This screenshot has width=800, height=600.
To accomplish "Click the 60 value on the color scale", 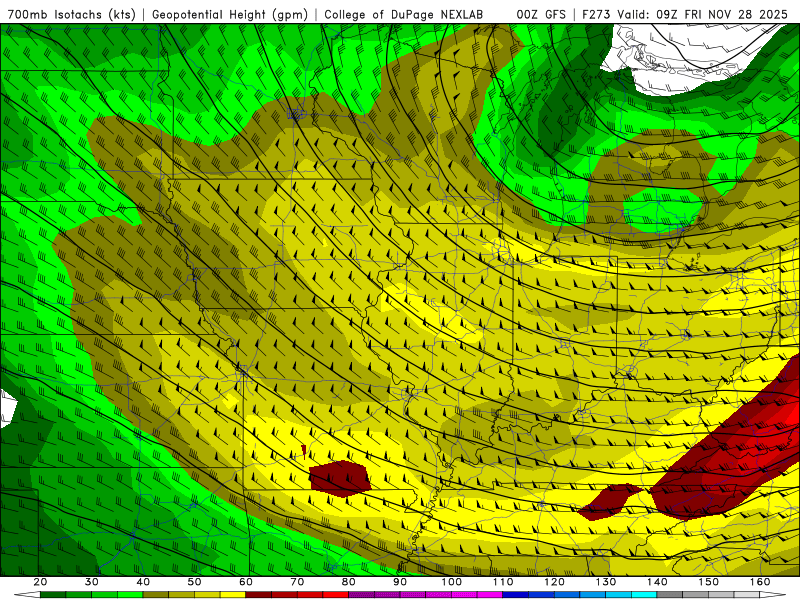I will 246,582.
